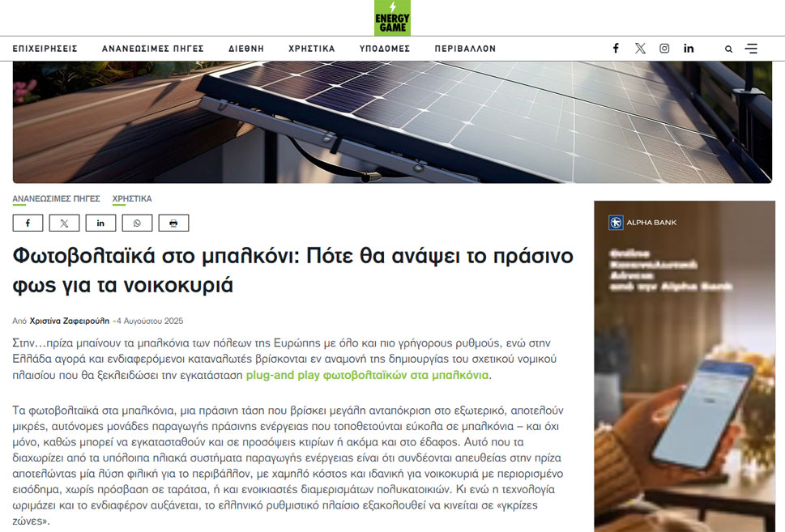Open author Χριστίνα Ζαφειρούλη link
This screenshot has height=532, width=785.
(x=69, y=321)
